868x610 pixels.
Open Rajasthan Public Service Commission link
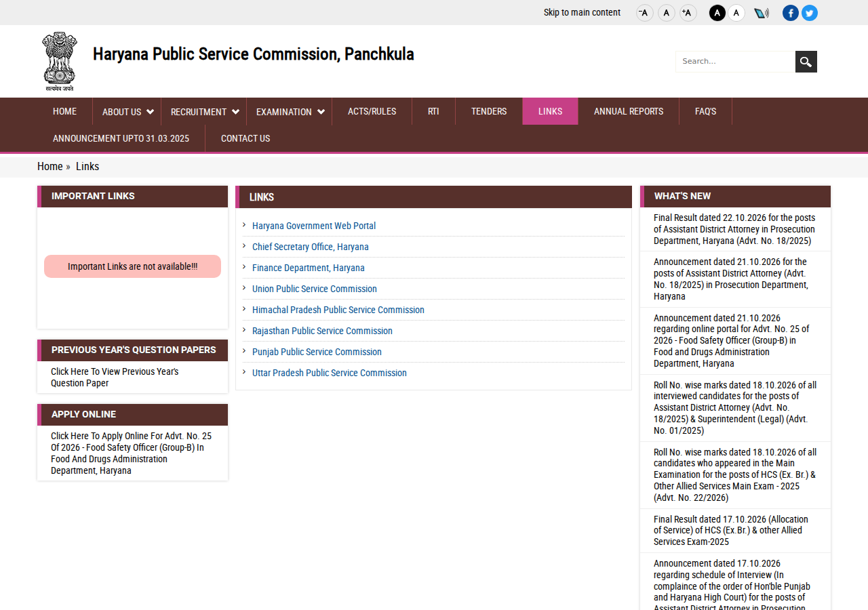[322, 331]
